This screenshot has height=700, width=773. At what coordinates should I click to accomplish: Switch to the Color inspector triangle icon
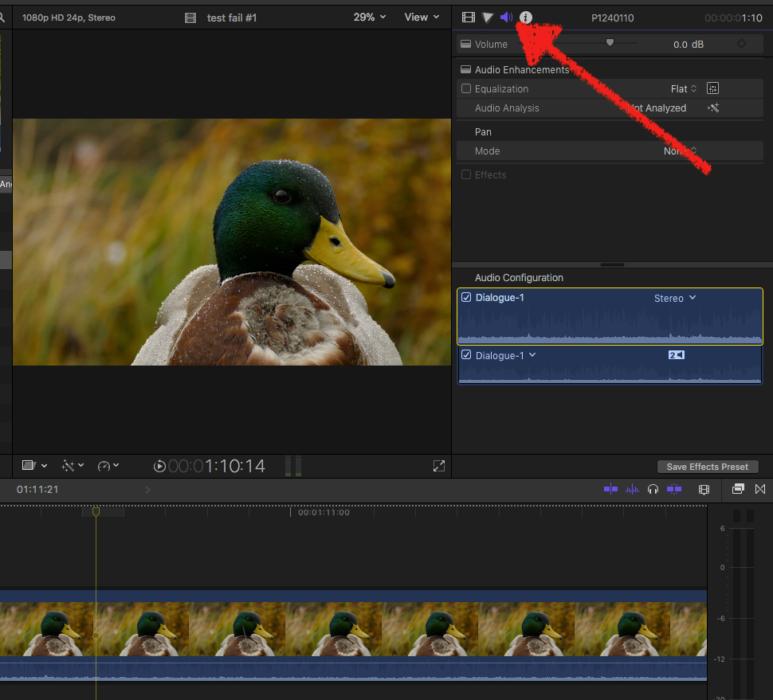488,18
